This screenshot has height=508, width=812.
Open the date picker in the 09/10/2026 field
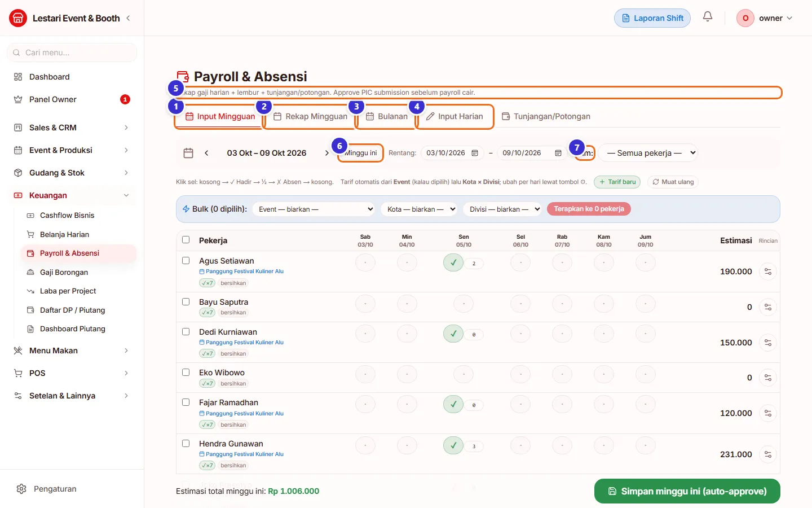(558, 153)
